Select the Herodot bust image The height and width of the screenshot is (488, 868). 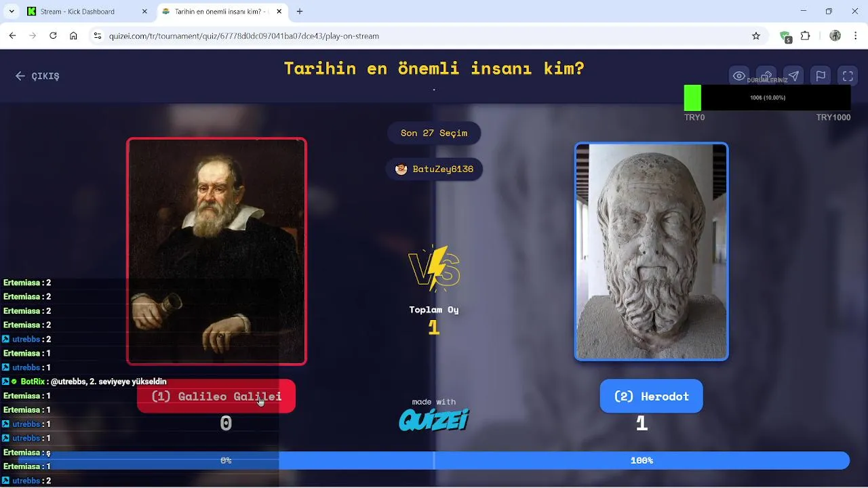click(x=651, y=251)
